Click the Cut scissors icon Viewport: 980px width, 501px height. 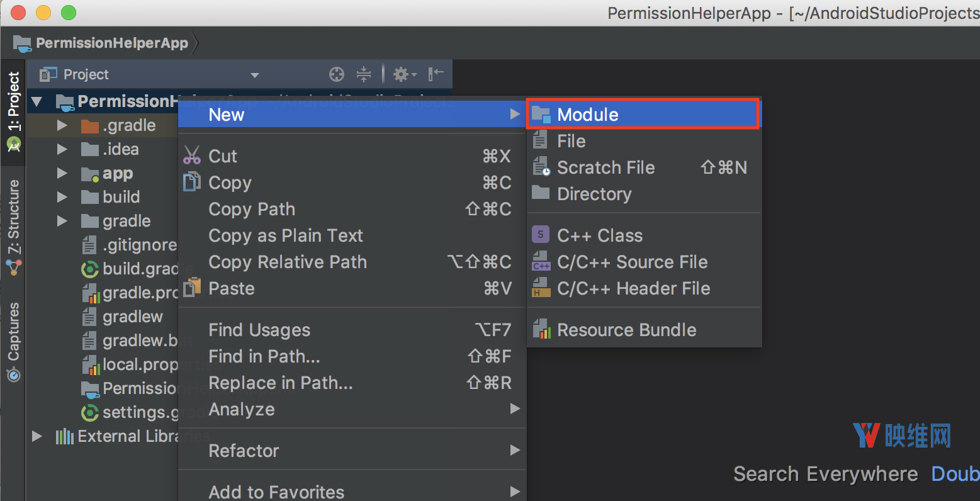click(x=192, y=156)
